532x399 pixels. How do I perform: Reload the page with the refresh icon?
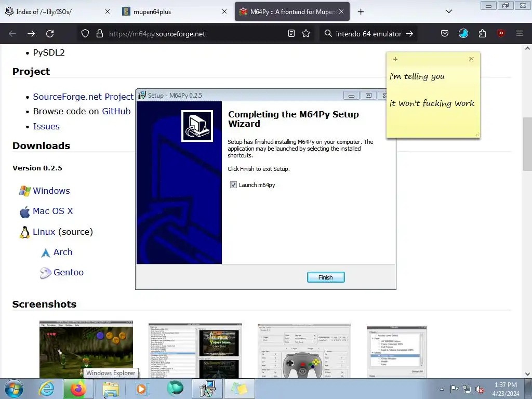50,34
